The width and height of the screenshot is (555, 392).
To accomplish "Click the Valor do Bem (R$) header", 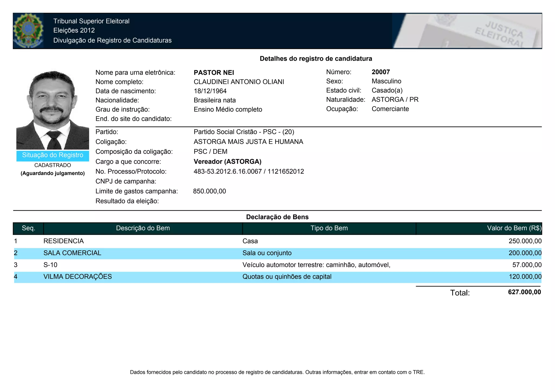I will coord(514,228).
